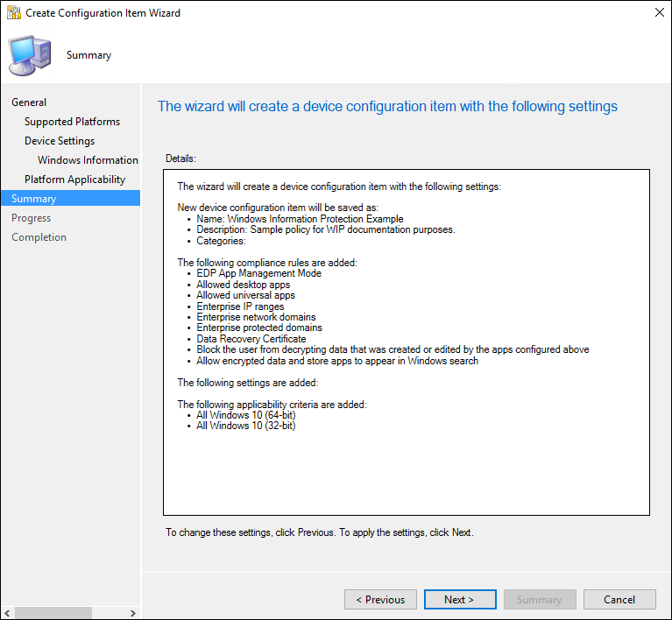Click 'All Windows 10 (32-bit)' criterion

245,426
